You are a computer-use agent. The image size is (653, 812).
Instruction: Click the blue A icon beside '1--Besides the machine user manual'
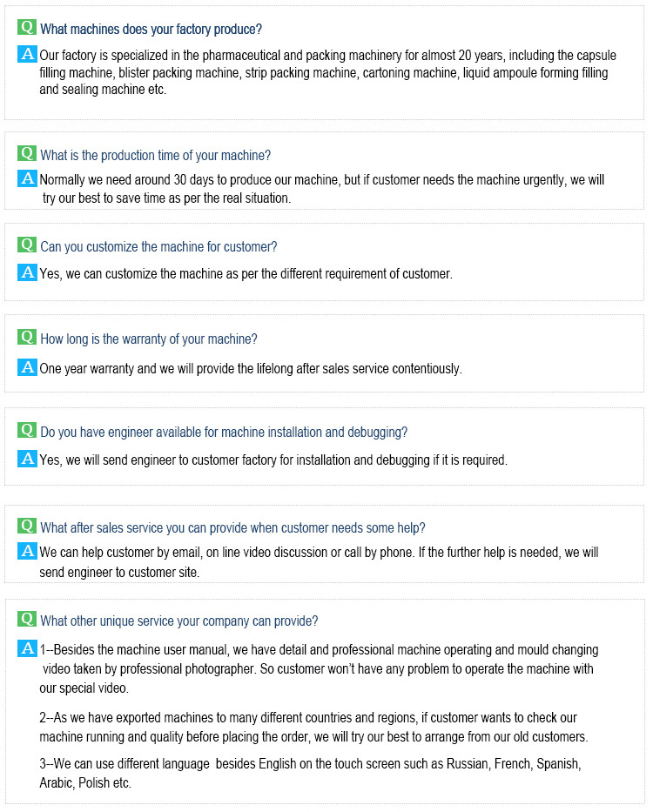(x=27, y=648)
